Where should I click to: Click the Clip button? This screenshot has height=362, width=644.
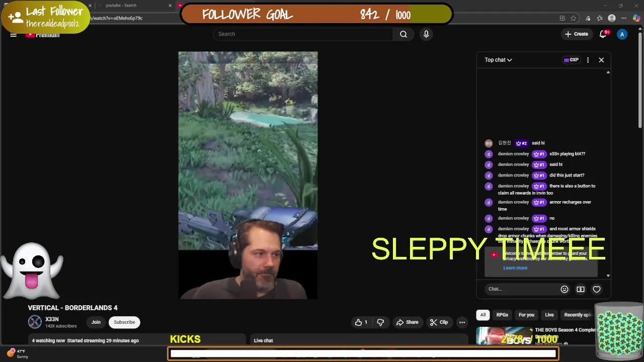439,322
